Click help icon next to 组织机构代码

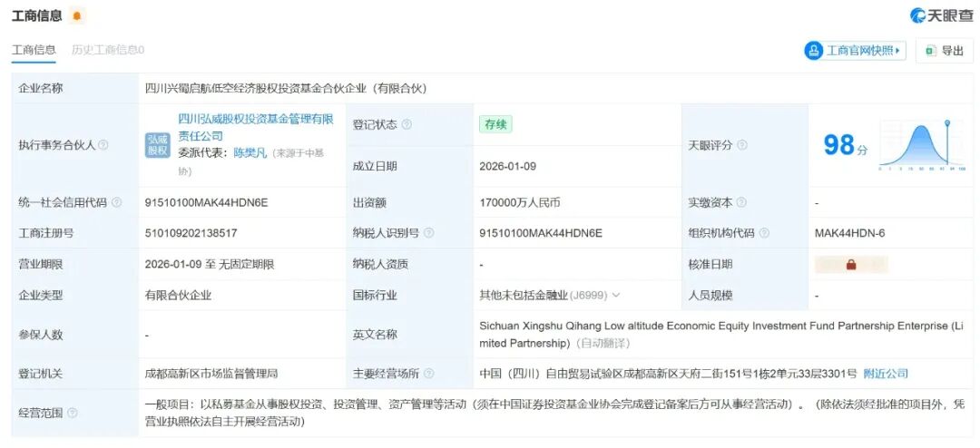pyautogui.click(x=764, y=233)
